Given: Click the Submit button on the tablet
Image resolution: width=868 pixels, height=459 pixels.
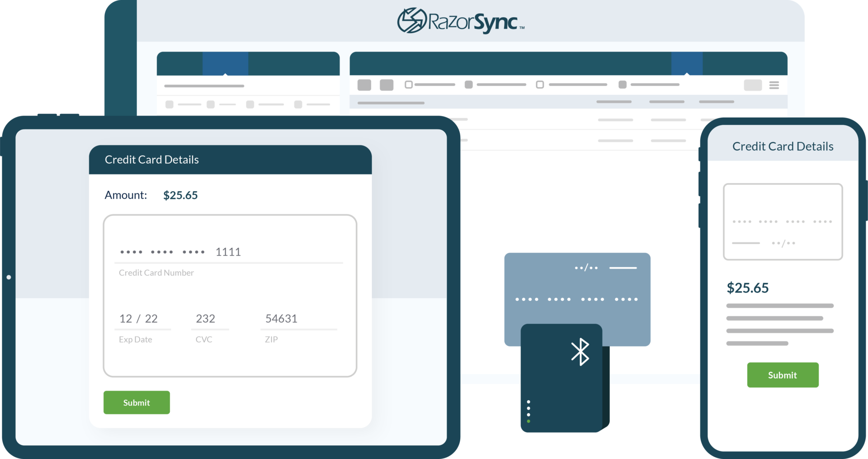Looking at the screenshot, I should point(137,402).
